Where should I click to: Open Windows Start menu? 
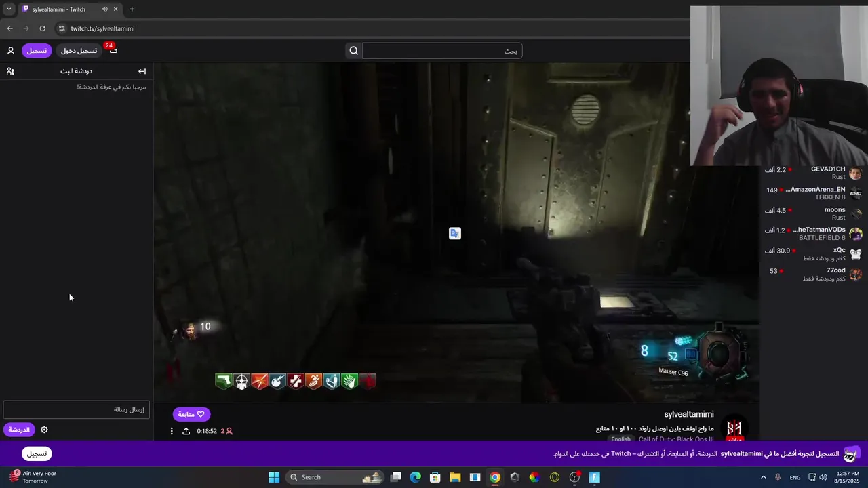274,477
